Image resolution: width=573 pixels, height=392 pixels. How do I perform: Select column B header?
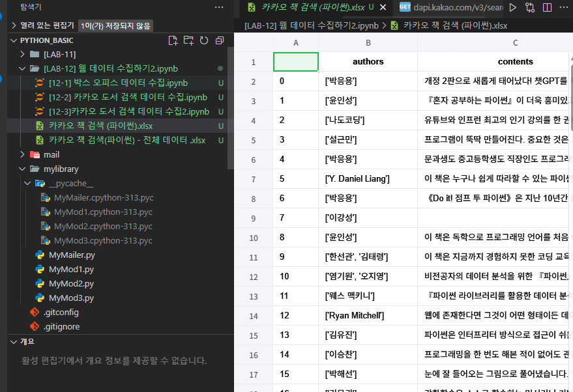click(x=368, y=43)
